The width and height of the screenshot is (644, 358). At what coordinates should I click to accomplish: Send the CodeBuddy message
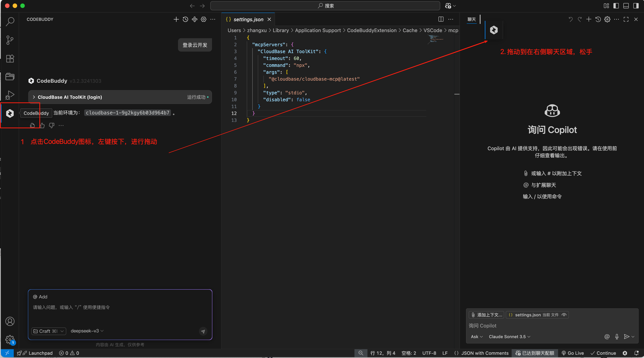click(x=203, y=331)
